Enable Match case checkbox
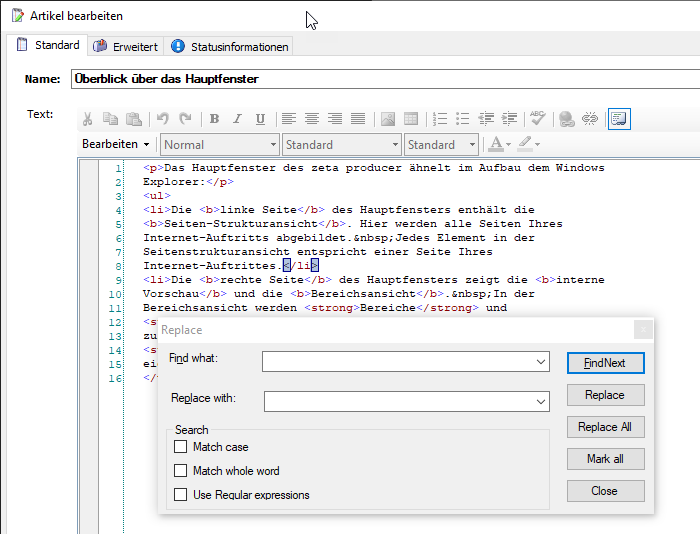Viewport: 700px width, 534px height. coord(180,446)
